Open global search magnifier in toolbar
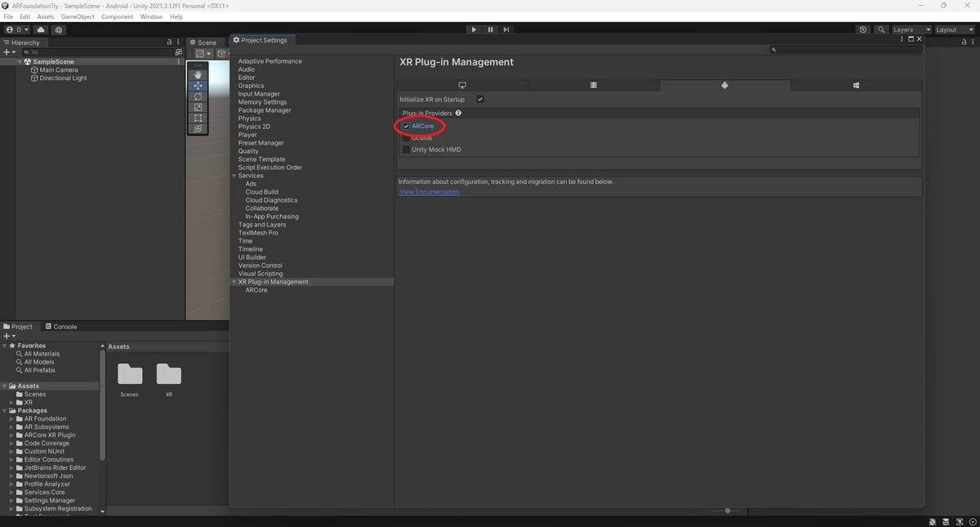 [x=881, y=29]
